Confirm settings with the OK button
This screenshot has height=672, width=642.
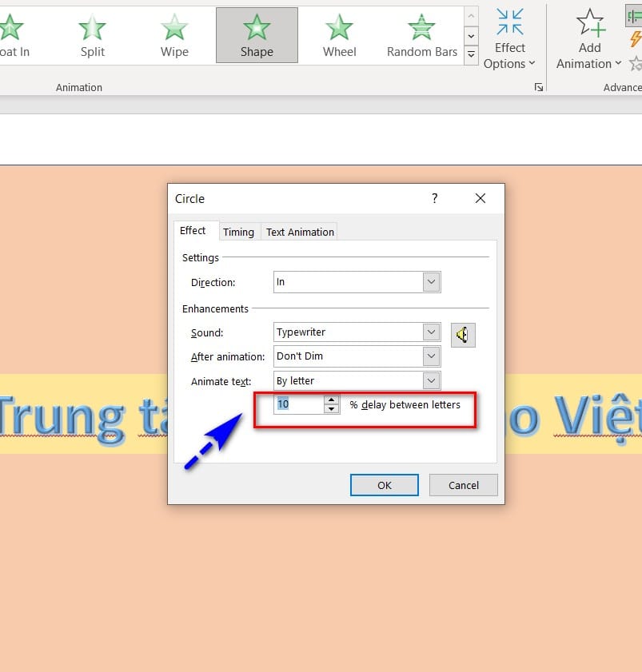coord(384,485)
